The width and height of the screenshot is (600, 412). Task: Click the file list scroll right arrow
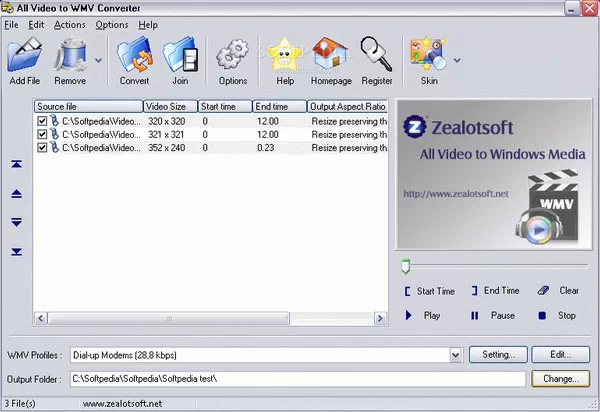tap(380, 318)
